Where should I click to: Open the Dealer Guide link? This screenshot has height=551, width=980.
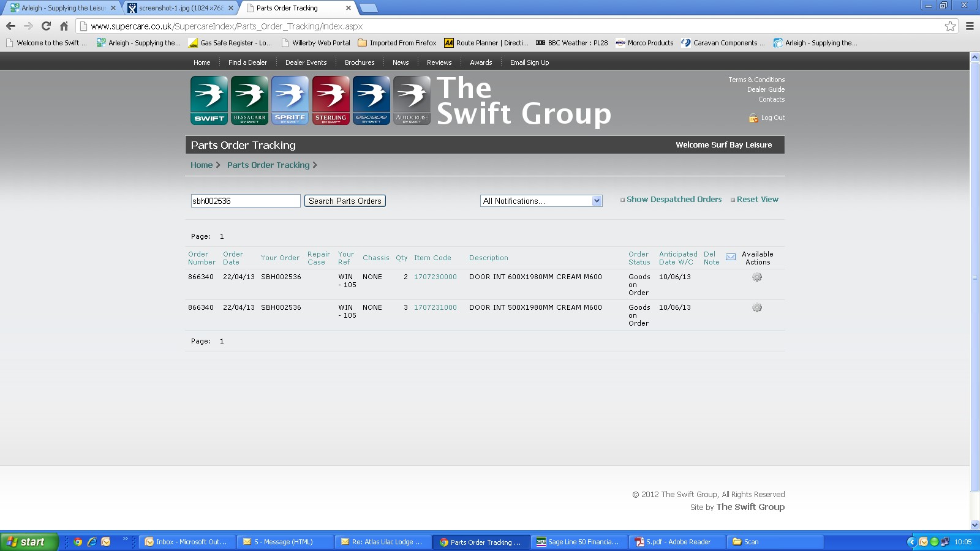pos(766,89)
